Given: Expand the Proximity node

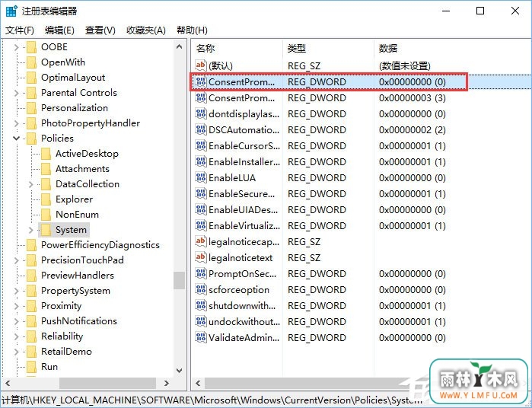Looking at the screenshot, I should (x=16, y=306).
